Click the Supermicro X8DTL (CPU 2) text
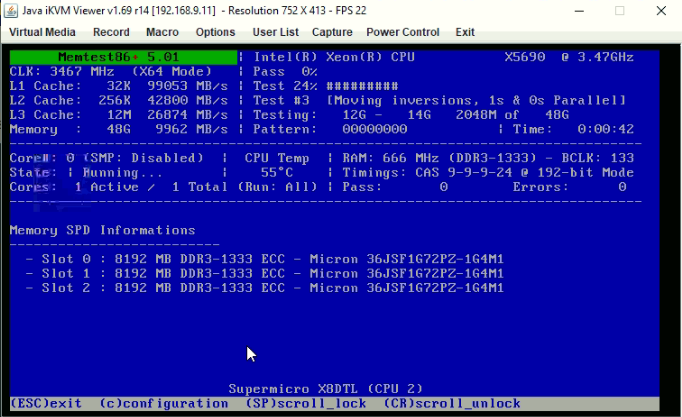The width and height of the screenshot is (682, 417). tap(326, 389)
